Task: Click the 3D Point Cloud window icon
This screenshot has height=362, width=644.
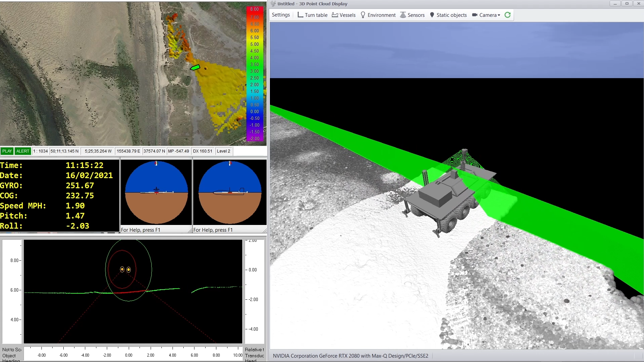Action: pos(273,4)
